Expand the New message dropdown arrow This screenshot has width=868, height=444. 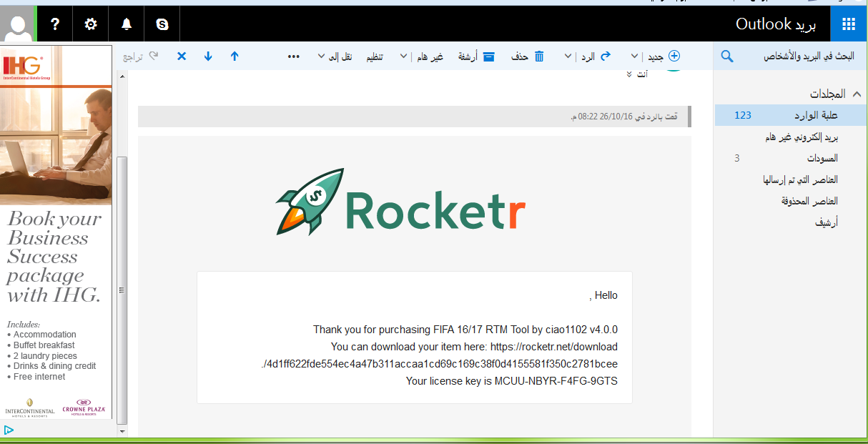tap(635, 56)
